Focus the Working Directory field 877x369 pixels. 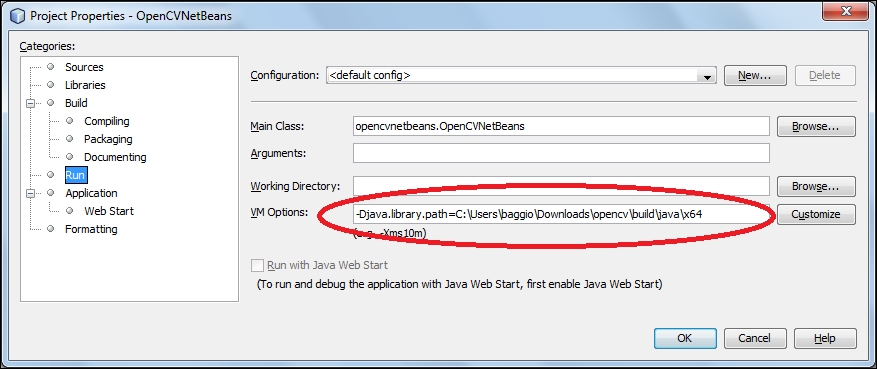tap(561, 186)
